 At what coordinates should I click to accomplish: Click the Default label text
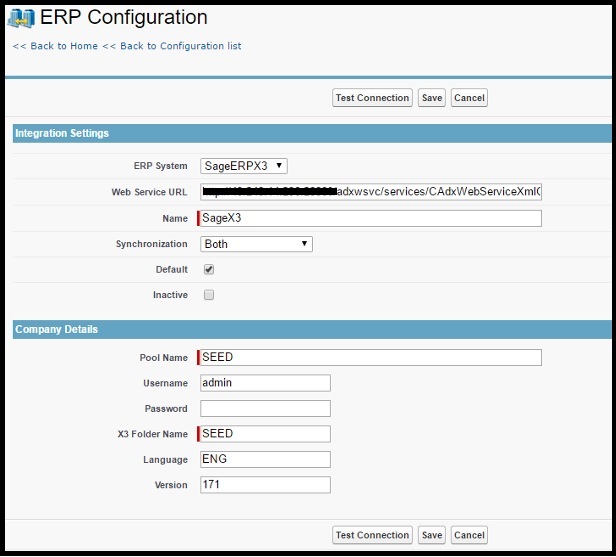(172, 269)
